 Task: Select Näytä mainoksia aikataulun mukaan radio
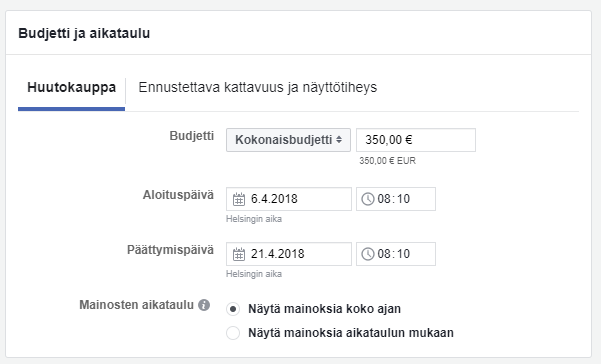(x=233, y=333)
